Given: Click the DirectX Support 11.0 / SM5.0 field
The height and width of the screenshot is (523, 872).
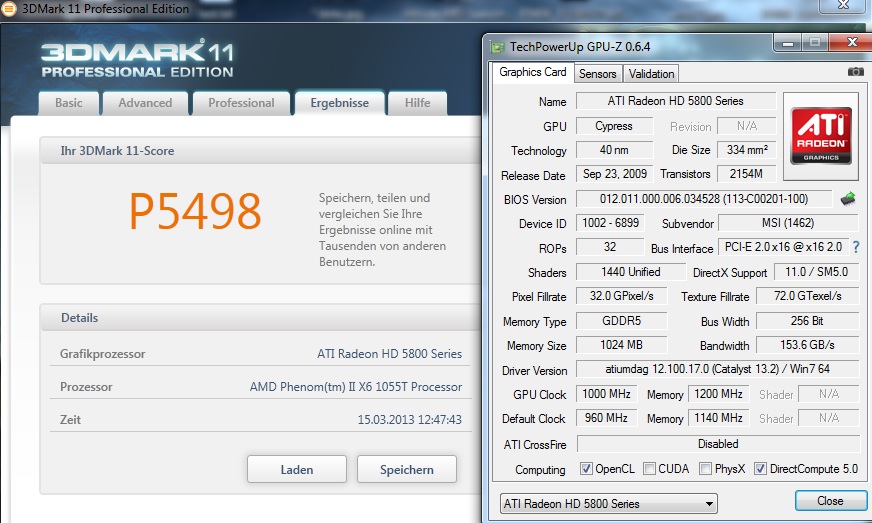Looking at the screenshot, I should pos(816,272).
